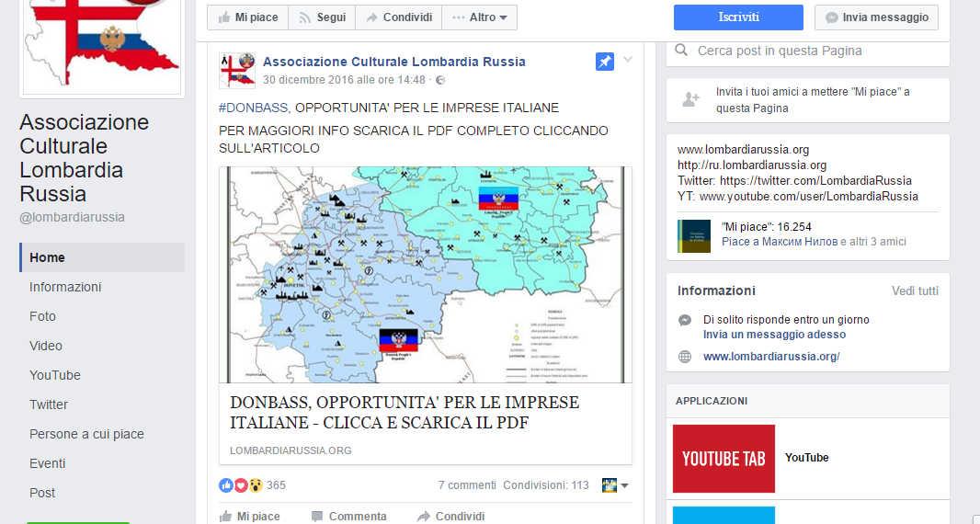Viewport: 980px width, 524px height.
Task: Go to Eventi in the left menu
Action: [47, 463]
